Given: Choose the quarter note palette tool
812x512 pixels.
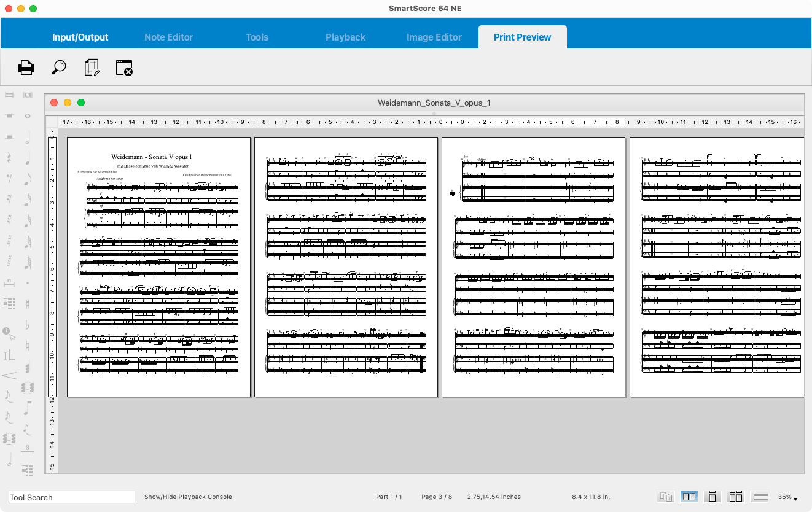Looking at the screenshot, I should (28, 158).
